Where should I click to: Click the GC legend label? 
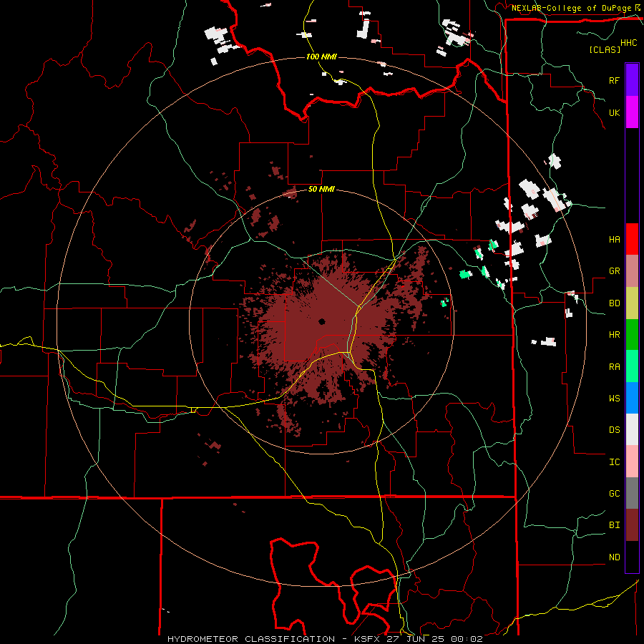615,493
